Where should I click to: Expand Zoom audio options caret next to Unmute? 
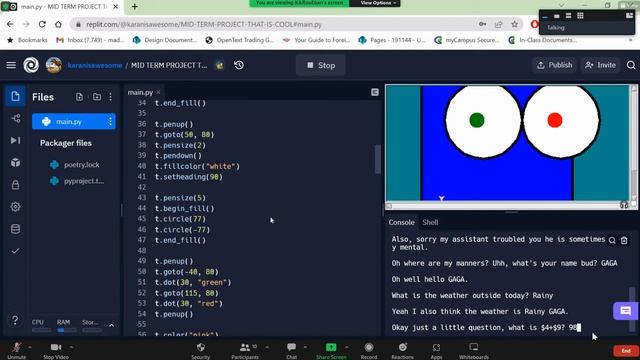[30, 347]
